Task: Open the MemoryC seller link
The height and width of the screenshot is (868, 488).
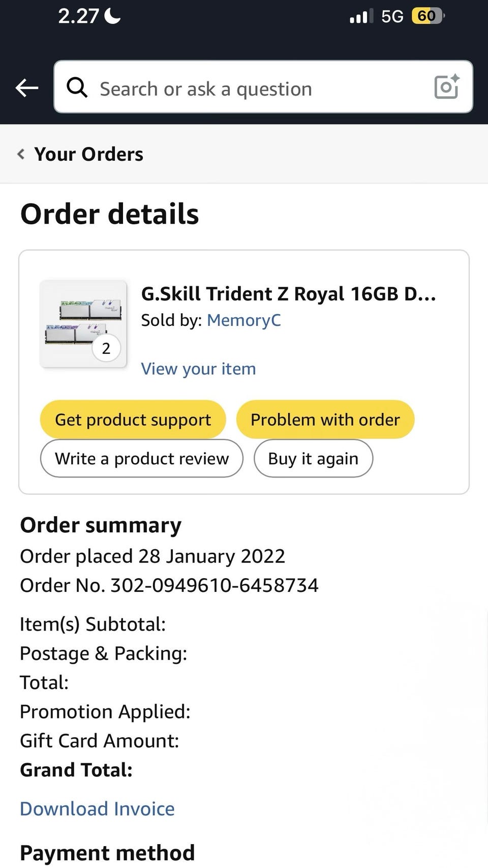Action: [x=243, y=320]
